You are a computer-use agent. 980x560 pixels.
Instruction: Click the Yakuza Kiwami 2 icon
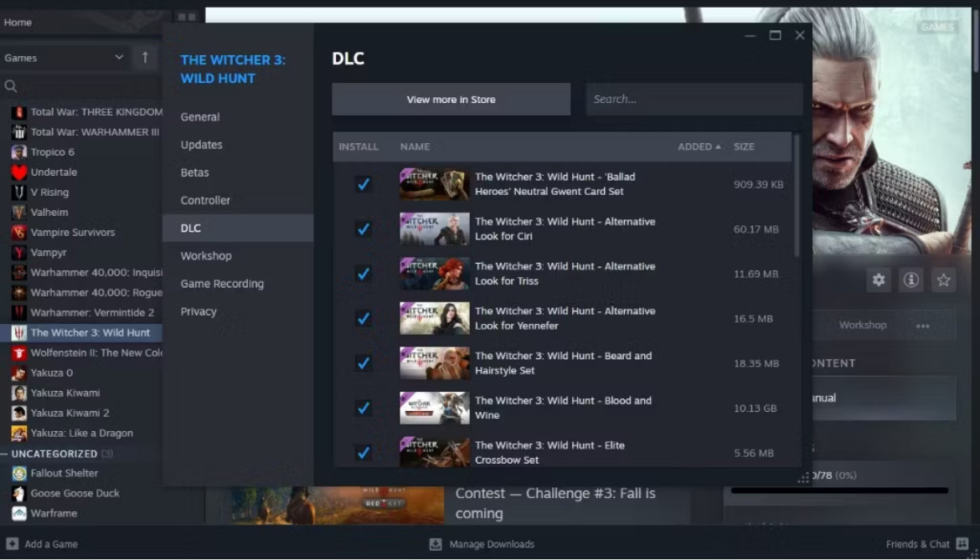(18, 414)
